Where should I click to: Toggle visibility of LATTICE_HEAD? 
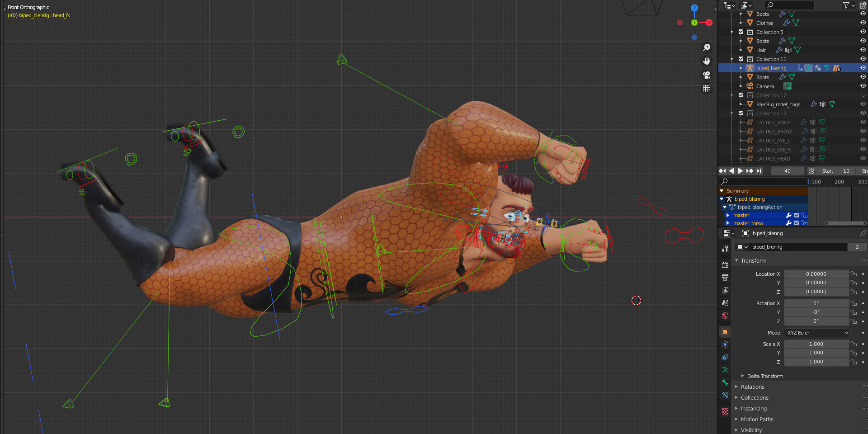click(x=863, y=158)
